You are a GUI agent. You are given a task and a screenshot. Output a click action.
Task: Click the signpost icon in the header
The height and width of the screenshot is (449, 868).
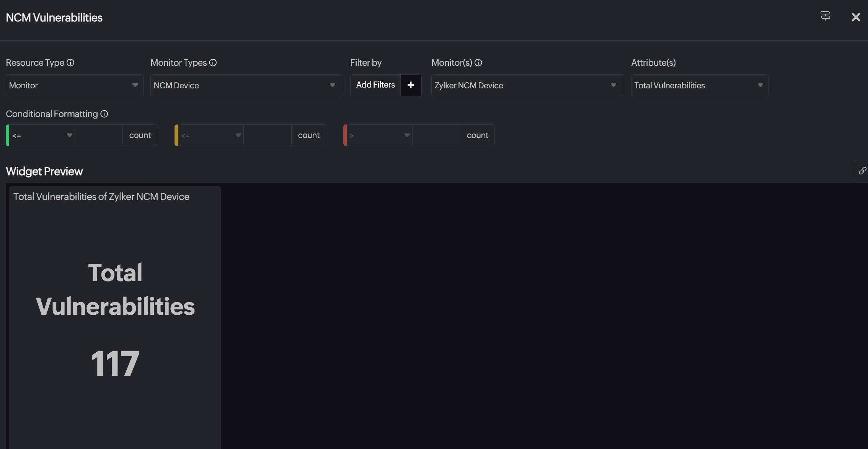[x=825, y=16]
